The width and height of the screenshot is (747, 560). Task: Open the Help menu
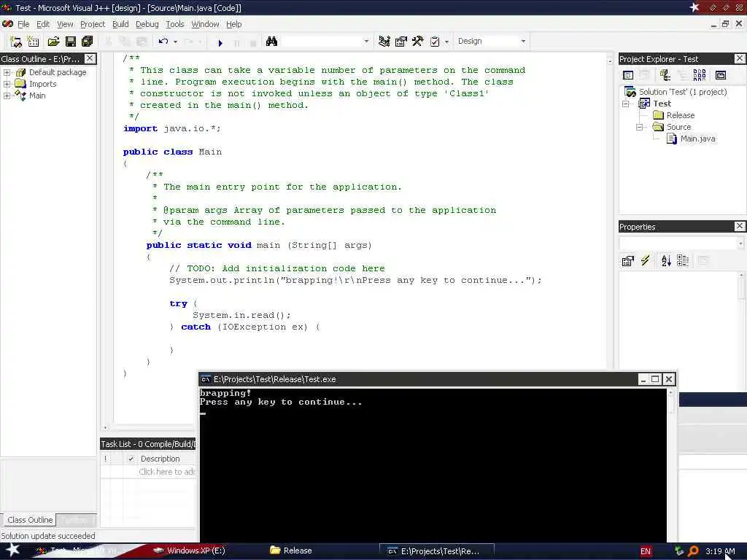tap(234, 24)
